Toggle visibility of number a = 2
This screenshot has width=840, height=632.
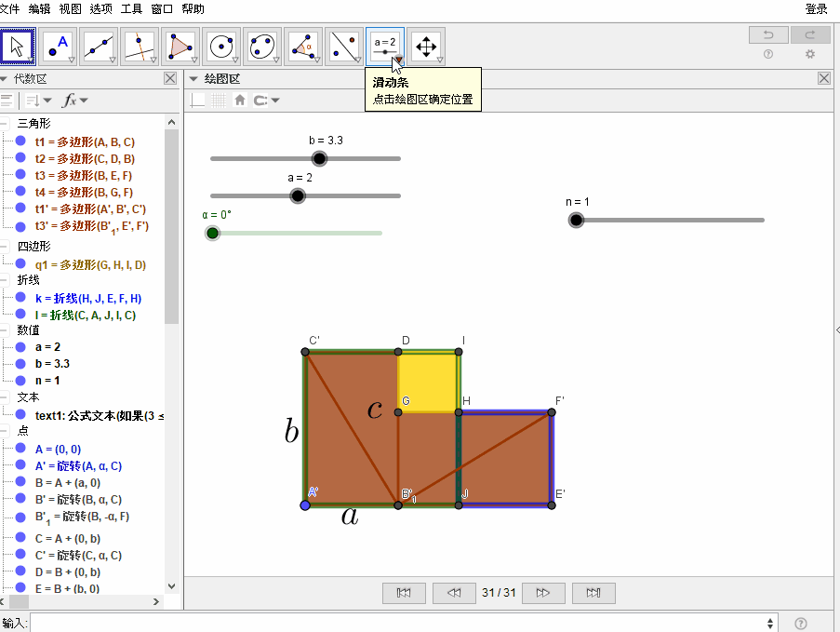(20, 347)
